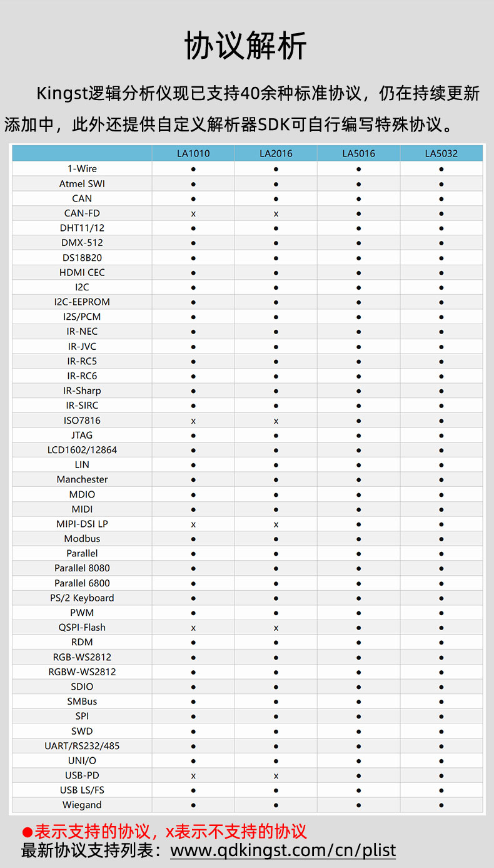
Task: Open the www.qdkingst.com/cn/plist link
Action: (x=283, y=850)
